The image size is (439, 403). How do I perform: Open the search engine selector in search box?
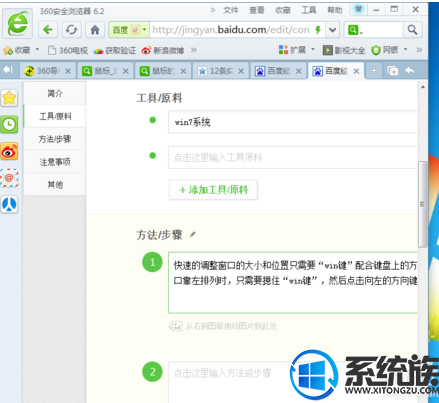tap(355, 30)
